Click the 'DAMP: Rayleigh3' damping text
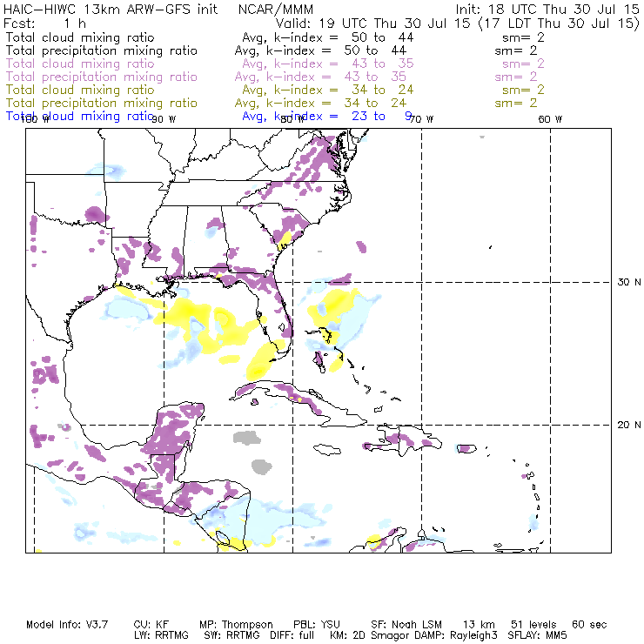The width and height of the screenshot is (644, 644). coord(456,635)
